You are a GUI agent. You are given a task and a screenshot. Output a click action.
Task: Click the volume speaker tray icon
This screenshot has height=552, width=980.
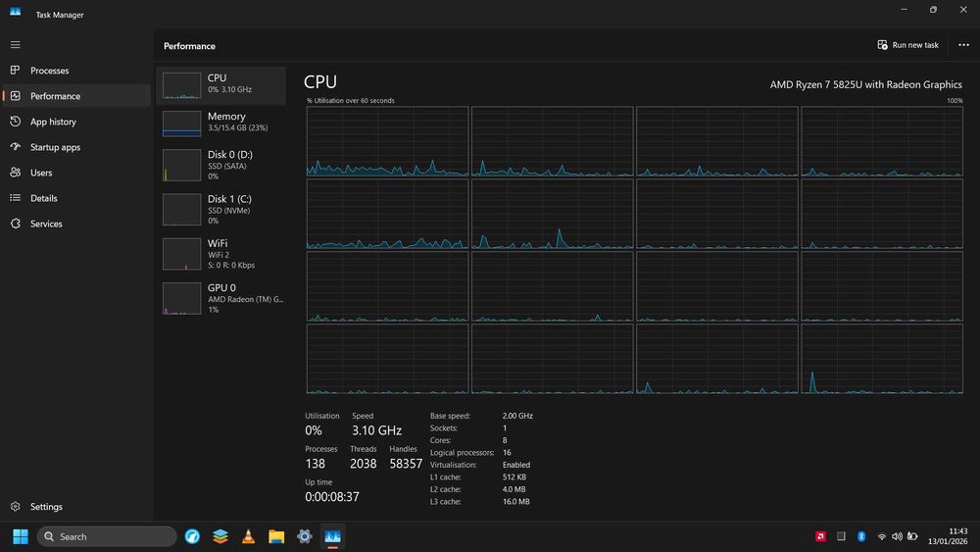tap(897, 536)
